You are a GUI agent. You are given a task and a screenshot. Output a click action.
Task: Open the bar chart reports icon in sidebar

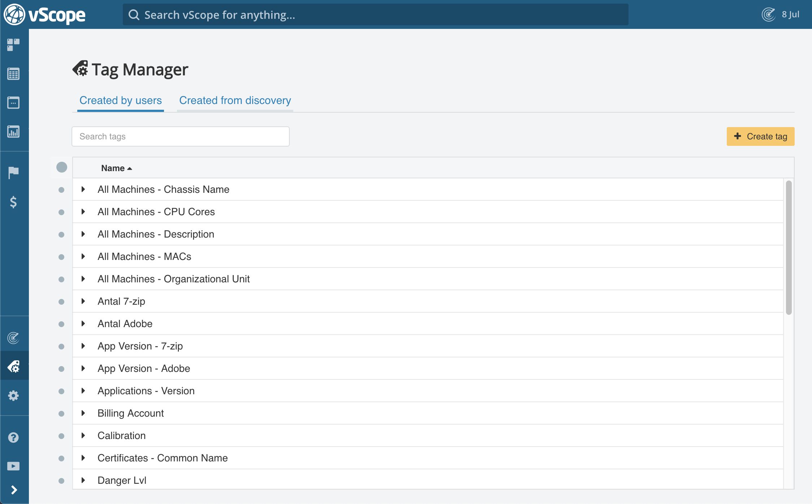click(x=13, y=132)
